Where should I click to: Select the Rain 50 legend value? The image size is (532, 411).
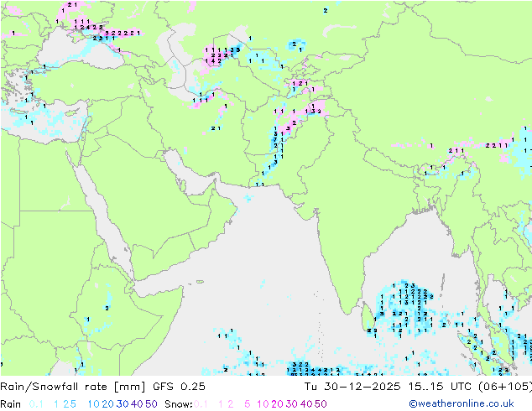click(x=151, y=404)
